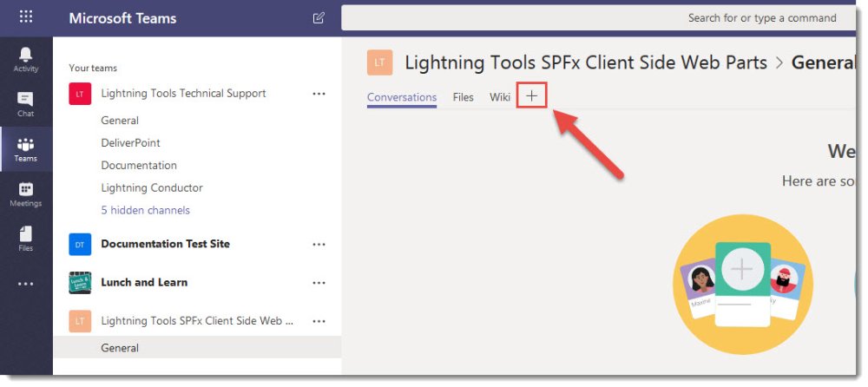Open more options for Documentation Test Site
This screenshot has height=387, width=868.
(x=319, y=245)
